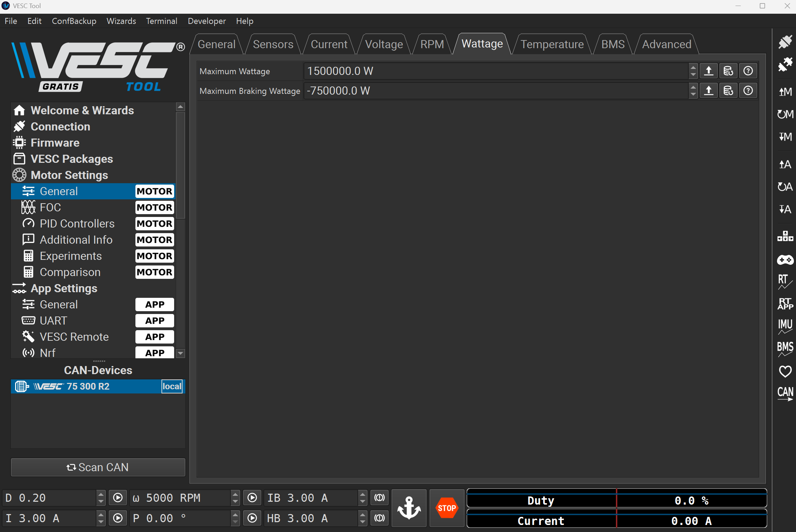Open the gamepad keyboard control icon

[785, 260]
